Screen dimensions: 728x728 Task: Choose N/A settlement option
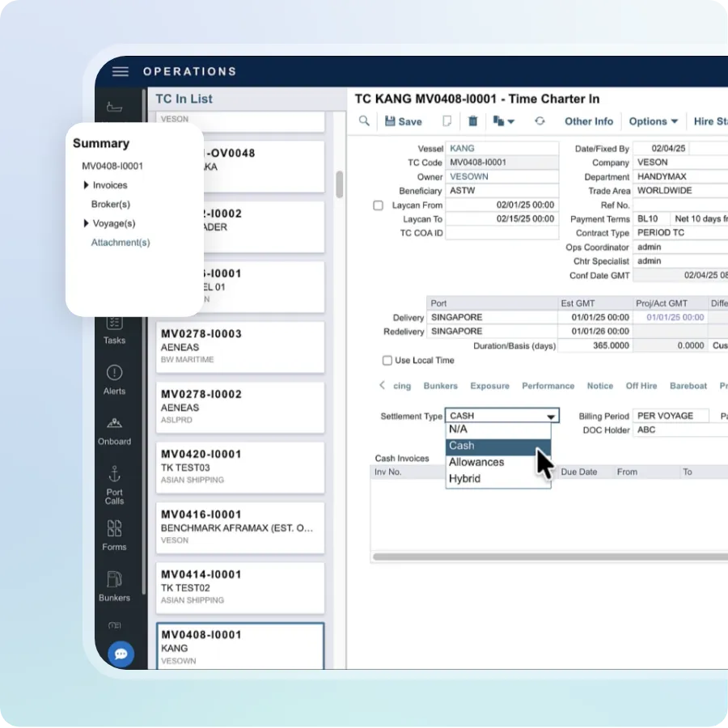(498, 430)
